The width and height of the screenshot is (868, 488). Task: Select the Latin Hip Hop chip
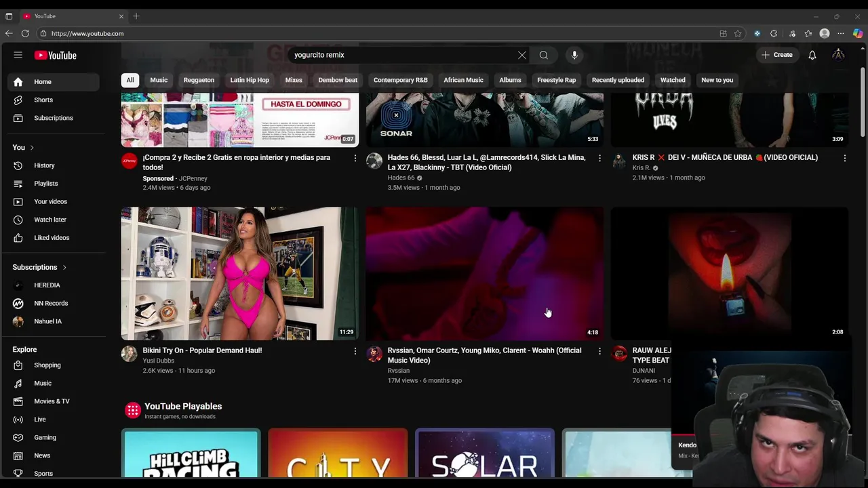coord(250,80)
